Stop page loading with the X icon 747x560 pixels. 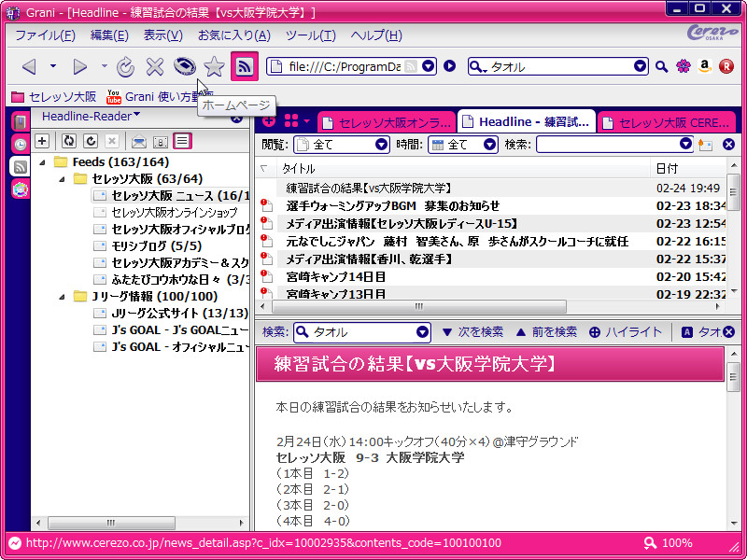[x=154, y=66]
